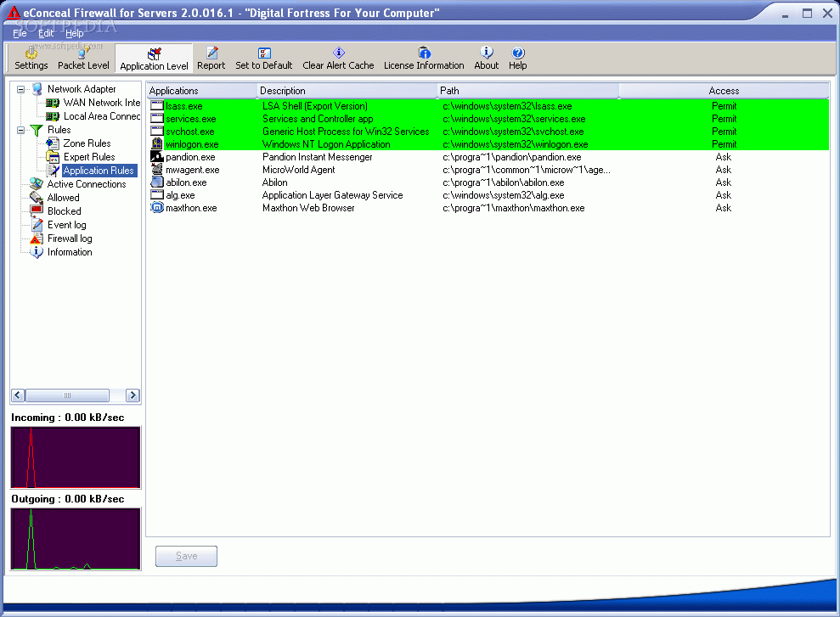840x617 pixels.
Task: Click the Outgoing traffic graph
Action: (76, 539)
